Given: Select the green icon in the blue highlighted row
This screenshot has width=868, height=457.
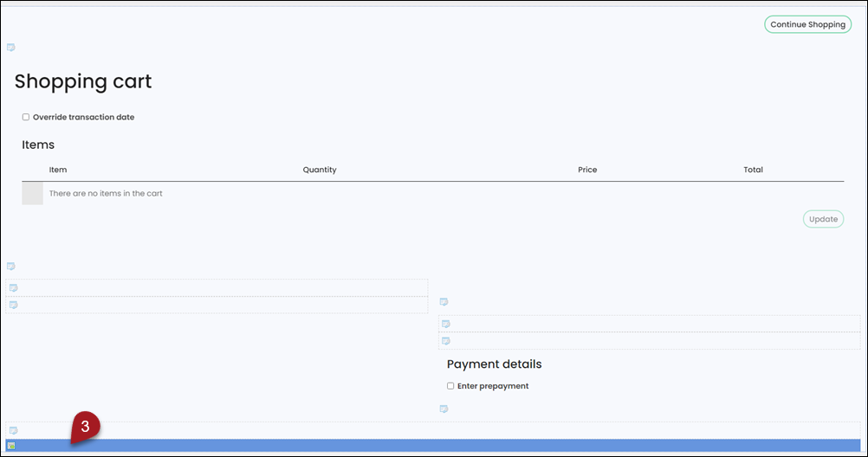Looking at the screenshot, I should (11, 446).
